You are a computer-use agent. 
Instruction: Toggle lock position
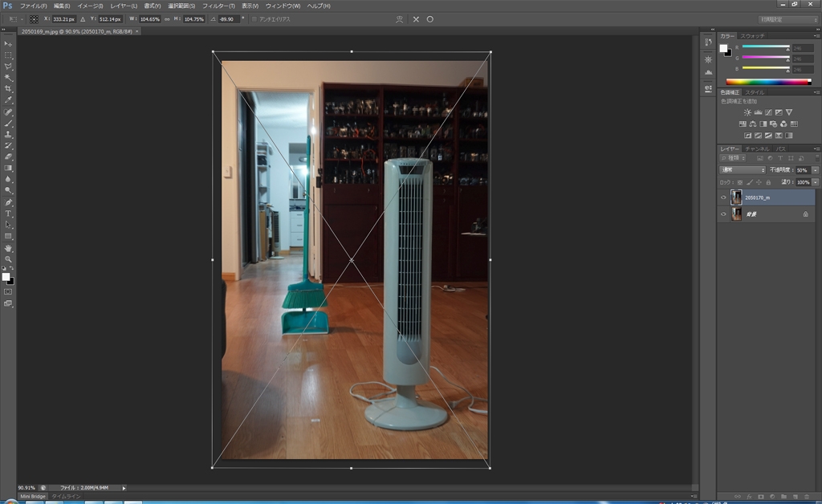pos(759,182)
